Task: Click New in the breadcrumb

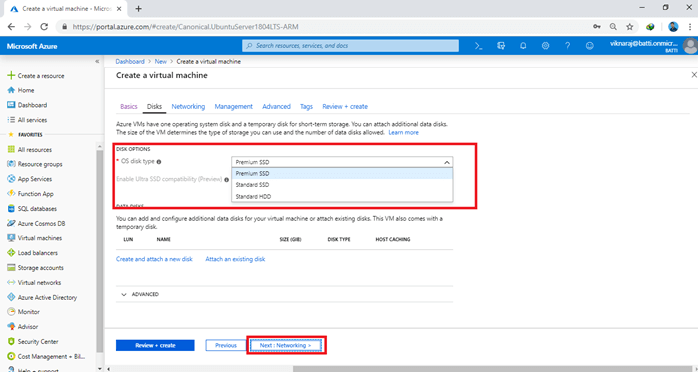Action: point(161,61)
